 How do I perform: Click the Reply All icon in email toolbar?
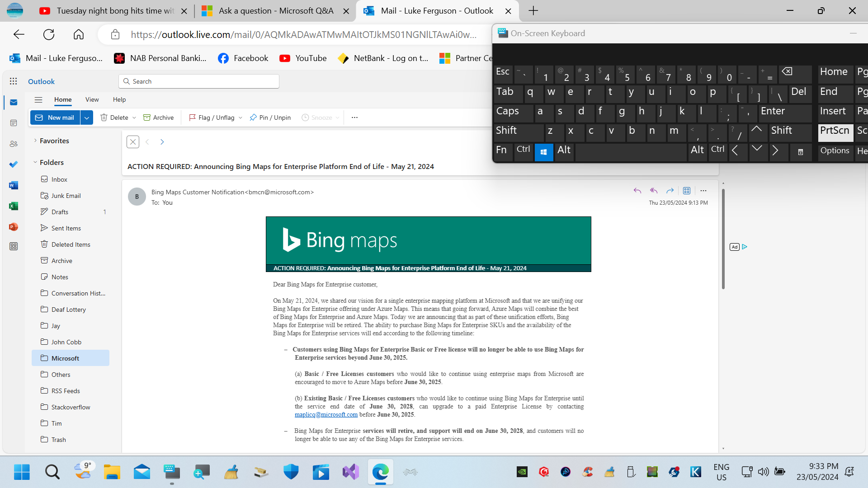coord(653,190)
